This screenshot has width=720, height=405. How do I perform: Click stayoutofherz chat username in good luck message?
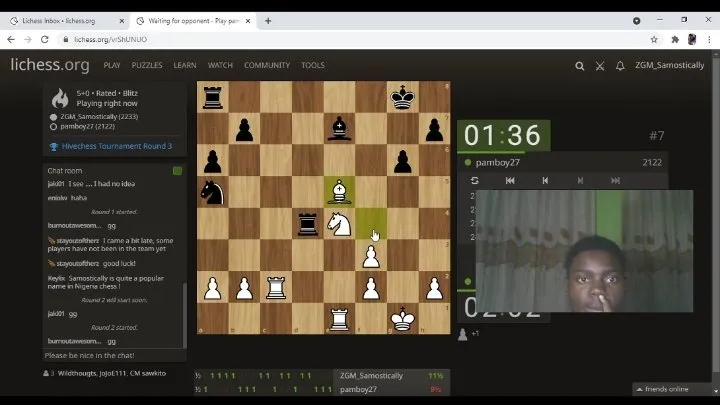[78, 264]
